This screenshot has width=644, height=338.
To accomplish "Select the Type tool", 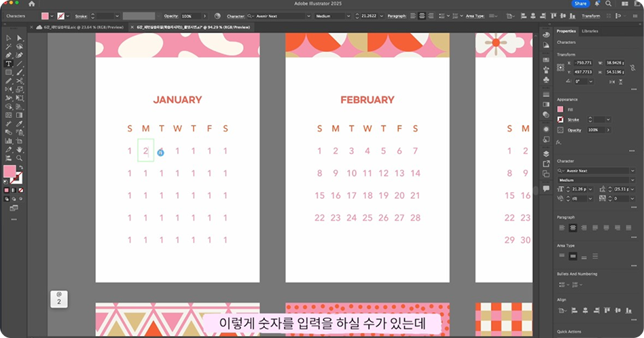I will 8,63.
